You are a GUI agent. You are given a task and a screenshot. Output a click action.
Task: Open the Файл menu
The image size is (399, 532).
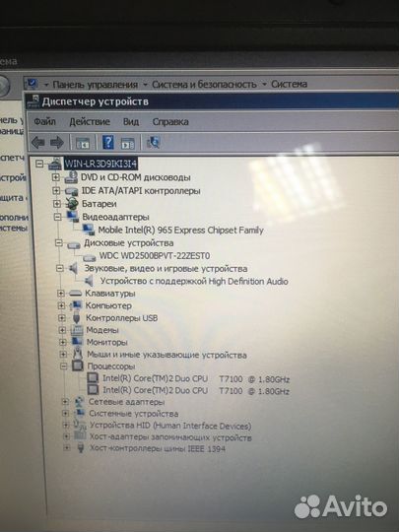(x=44, y=121)
